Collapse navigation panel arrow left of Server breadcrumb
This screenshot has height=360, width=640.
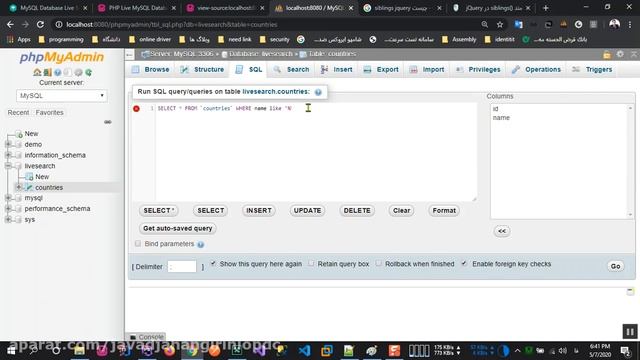129,54
